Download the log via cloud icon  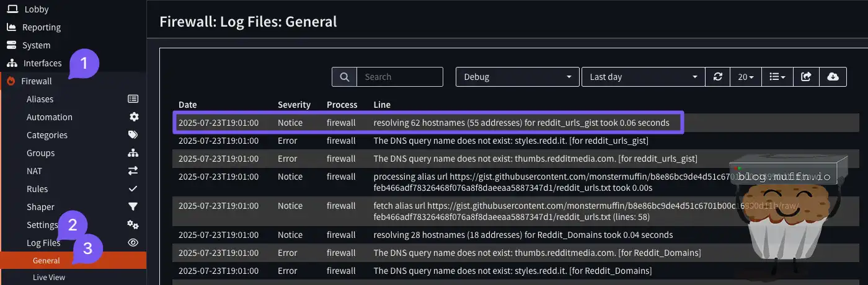point(833,77)
